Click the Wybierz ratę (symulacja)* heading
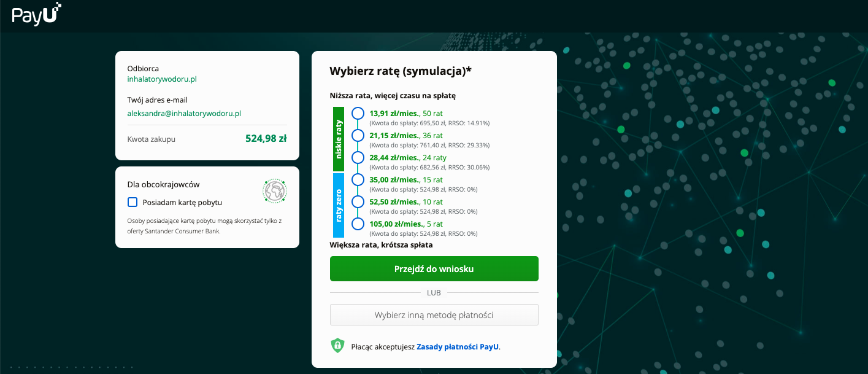This screenshot has height=374, width=868. (401, 71)
